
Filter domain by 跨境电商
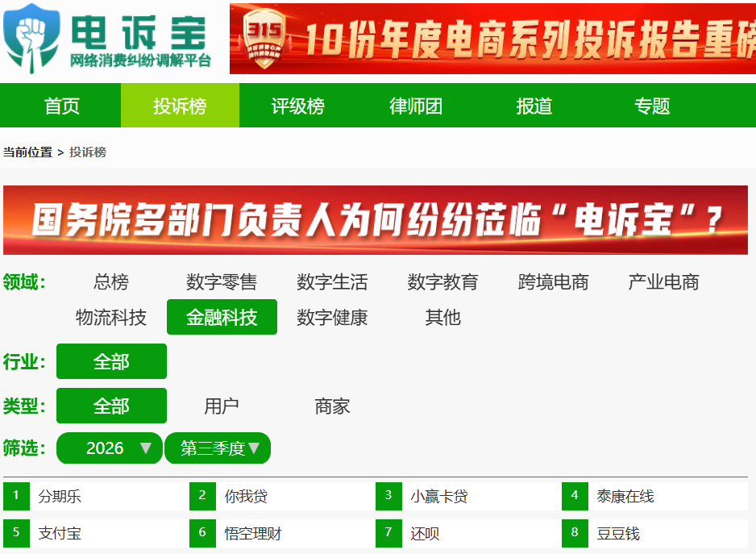[x=553, y=281]
